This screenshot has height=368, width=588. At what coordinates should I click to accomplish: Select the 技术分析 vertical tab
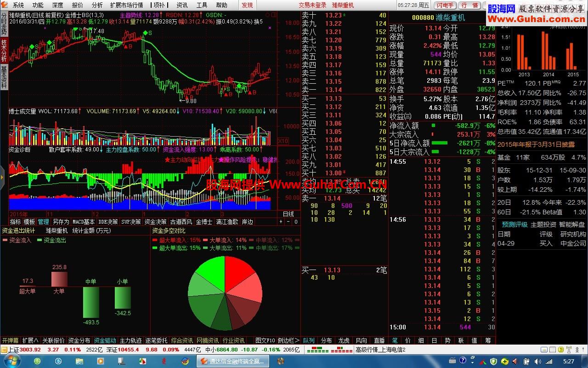coord(4,51)
